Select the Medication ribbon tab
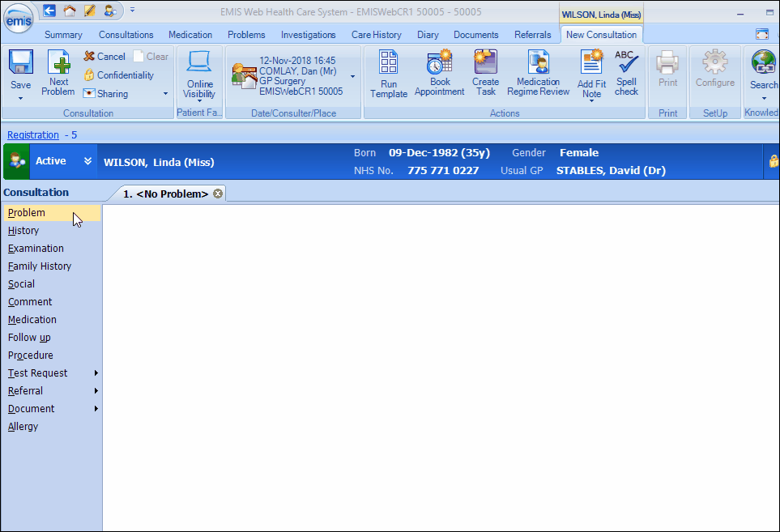 coord(190,35)
